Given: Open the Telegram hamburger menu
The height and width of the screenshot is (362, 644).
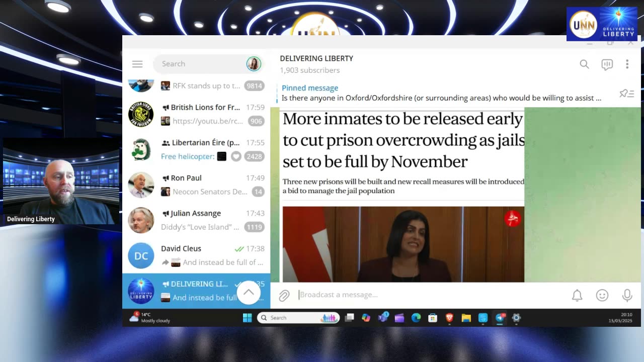Looking at the screenshot, I should tap(137, 64).
